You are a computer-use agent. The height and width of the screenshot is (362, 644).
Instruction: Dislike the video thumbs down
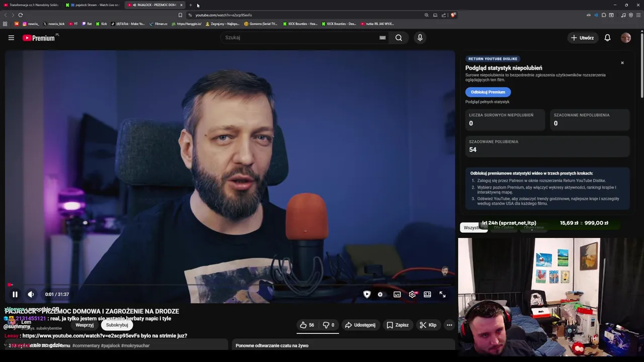click(x=329, y=325)
